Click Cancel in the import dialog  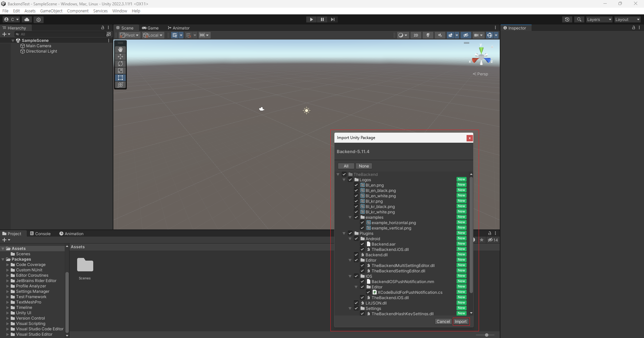click(x=443, y=322)
